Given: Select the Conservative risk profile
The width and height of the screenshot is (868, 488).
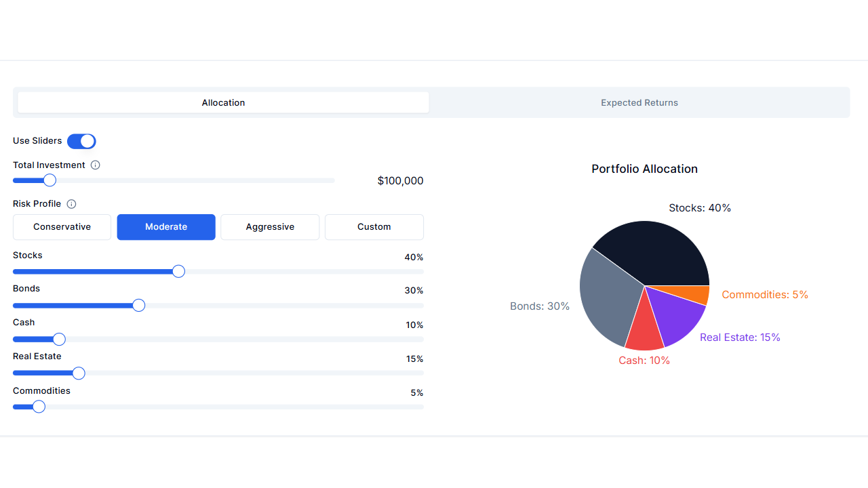Looking at the screenshot, I should [x=62, y=227].
